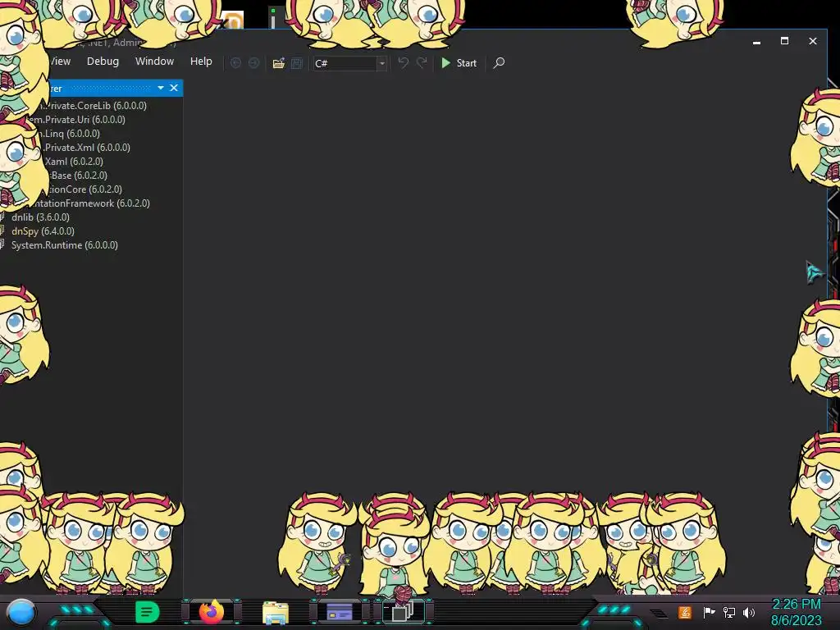Viewport: 840px width, 630px height.
Task: Click the Redo toolbar icon
Action: [x=422, y=62]
